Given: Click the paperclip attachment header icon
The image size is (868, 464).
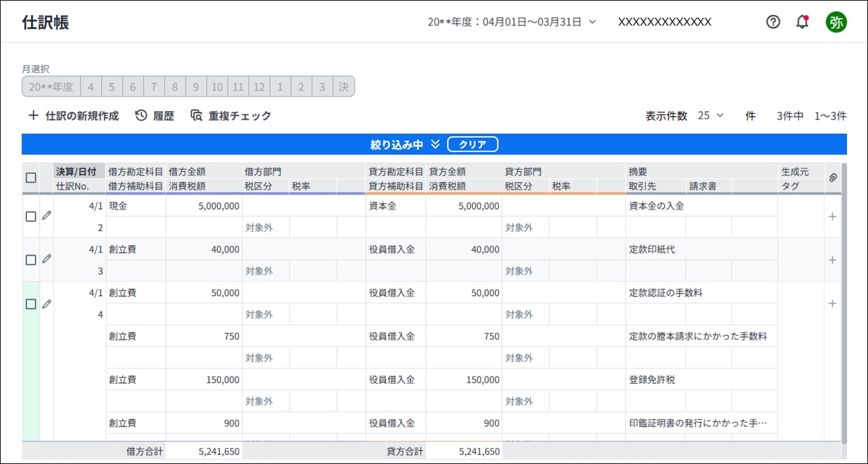Looking at the screenshot, I should (x=832, y=178).
